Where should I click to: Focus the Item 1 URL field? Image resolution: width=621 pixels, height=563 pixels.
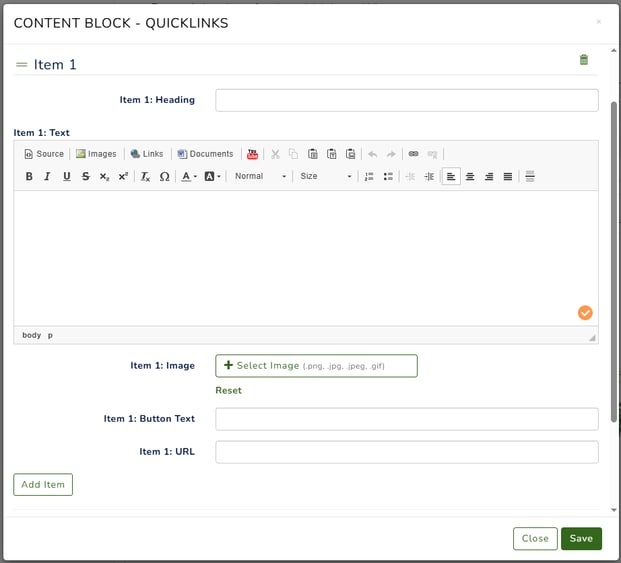tap(406, 452)
